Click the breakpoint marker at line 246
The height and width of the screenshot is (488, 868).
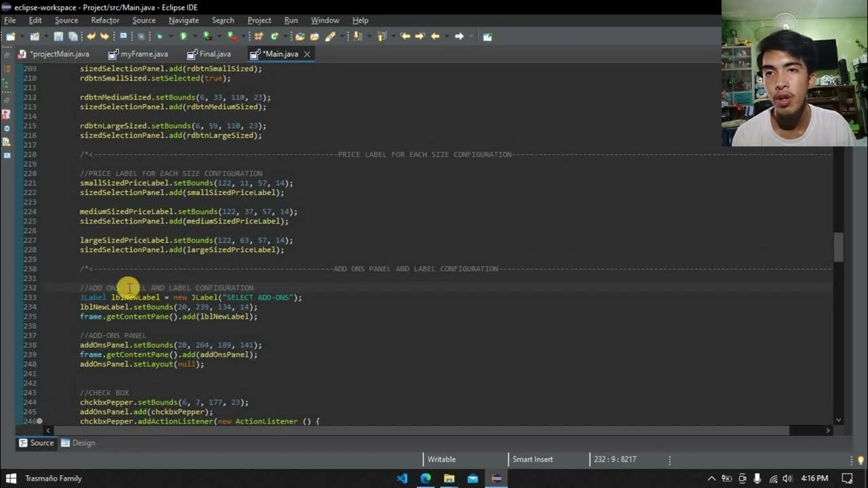[x=39, y=421]
